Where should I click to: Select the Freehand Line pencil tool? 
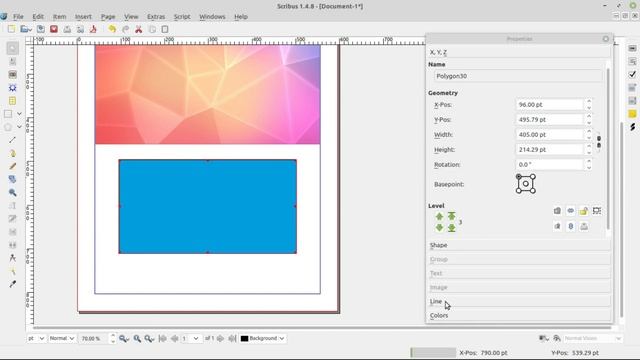coord(13,166)
